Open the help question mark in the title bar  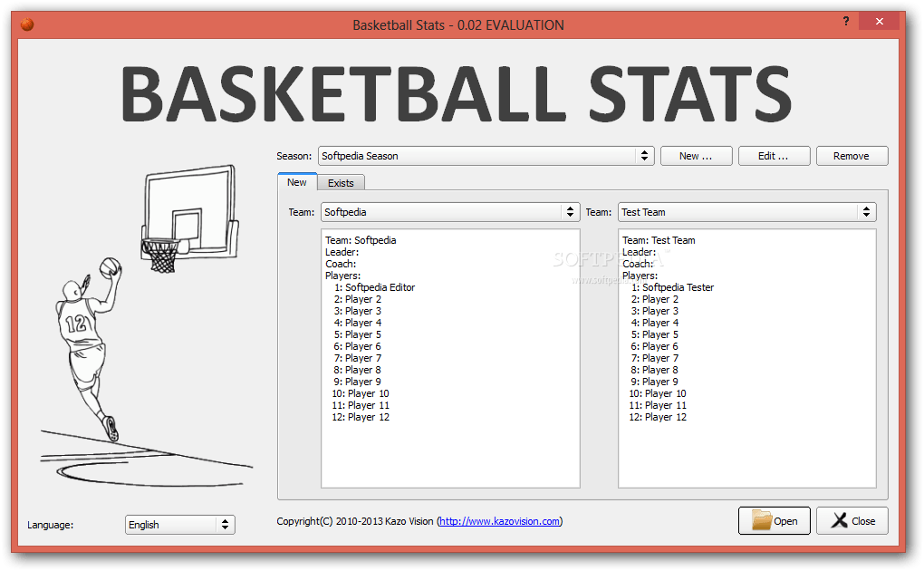(x=845, y=20)
